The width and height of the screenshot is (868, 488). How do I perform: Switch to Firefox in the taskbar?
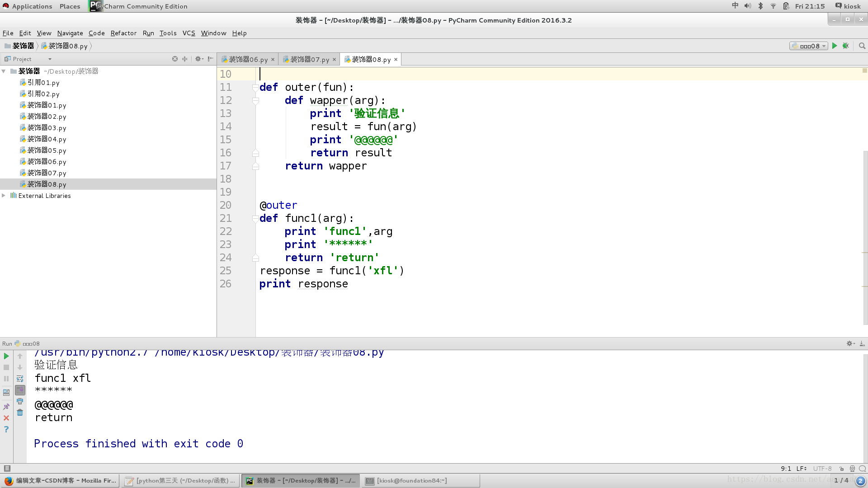[x=60, y=481]
